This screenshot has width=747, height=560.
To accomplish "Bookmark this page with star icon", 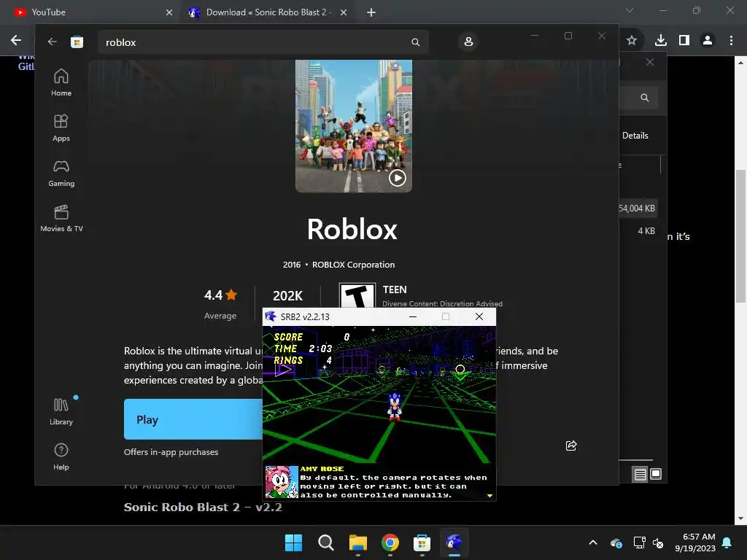I will point(632,41).
